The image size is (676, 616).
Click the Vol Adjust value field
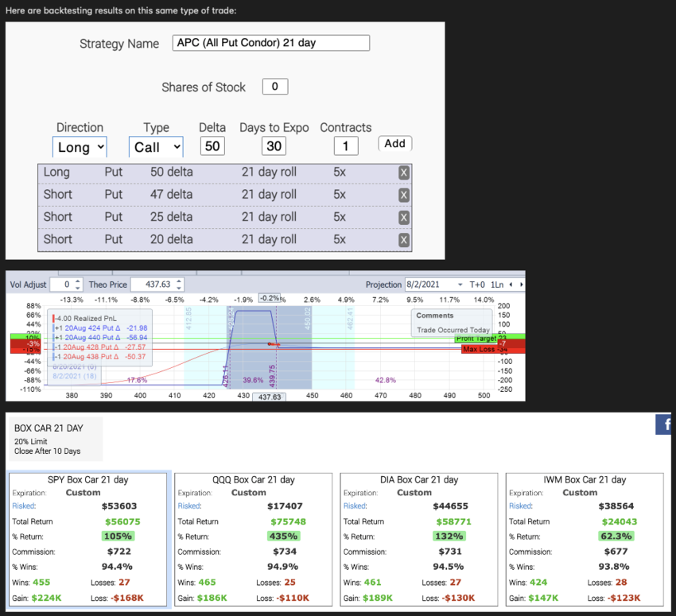(x=62, y=285)
